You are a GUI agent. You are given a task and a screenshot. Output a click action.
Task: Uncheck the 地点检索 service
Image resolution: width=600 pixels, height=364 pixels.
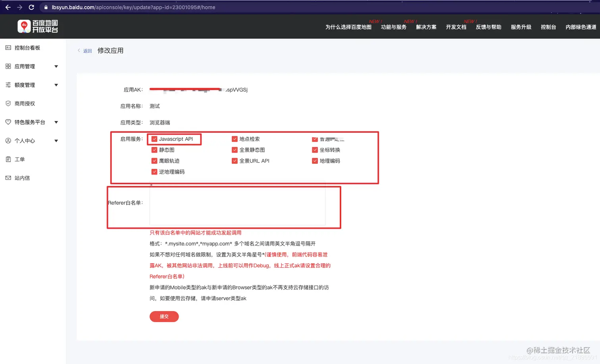[235, 139]
